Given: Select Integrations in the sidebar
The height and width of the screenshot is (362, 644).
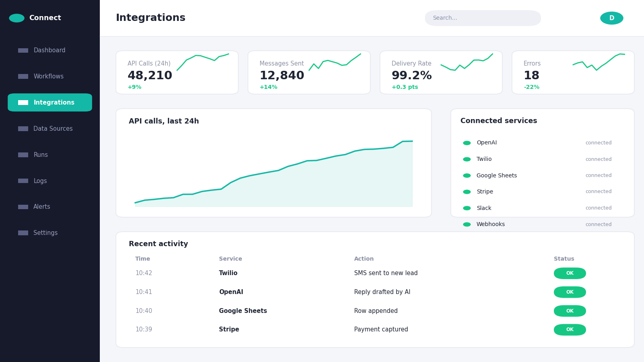Looking at the screenshot, I should pos(50,103).
